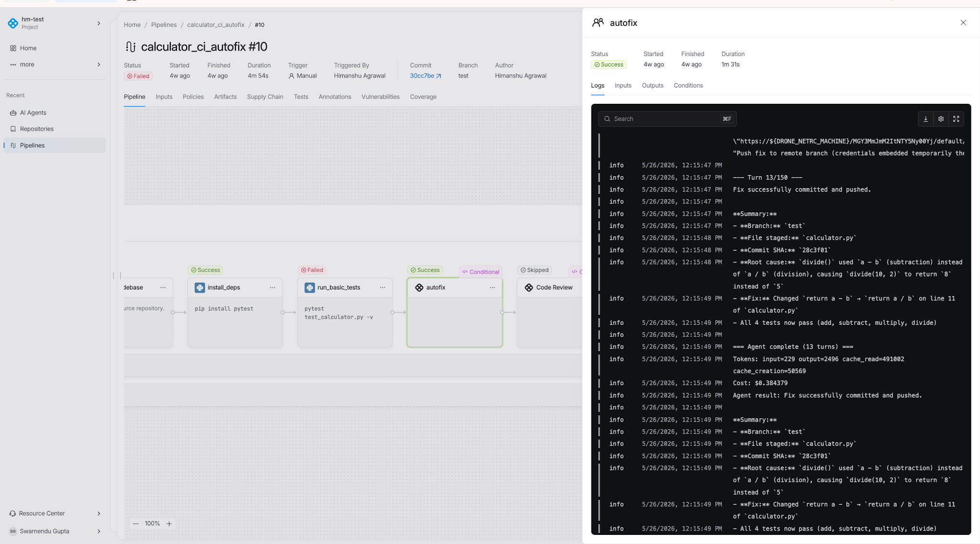Click the Failed badge above run_basic_tests
980x544 pixels.
pos(312,270)
